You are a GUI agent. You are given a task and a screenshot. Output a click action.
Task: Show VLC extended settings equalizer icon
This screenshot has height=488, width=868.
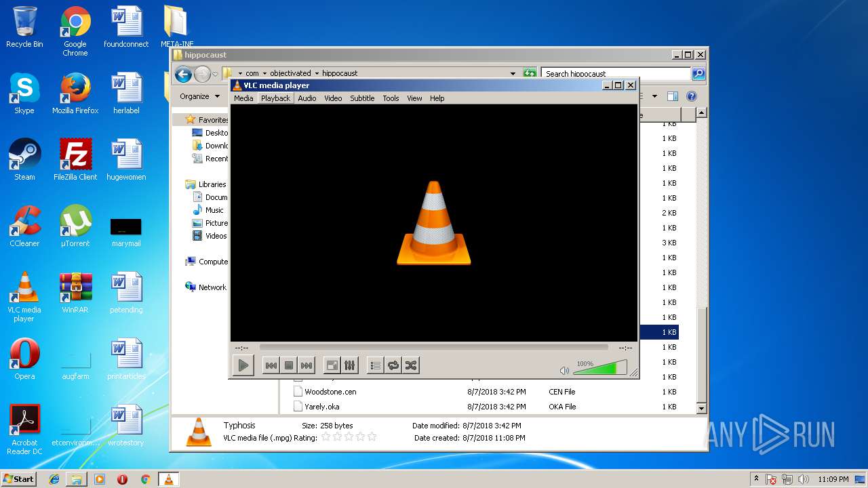tap(349, 365)
